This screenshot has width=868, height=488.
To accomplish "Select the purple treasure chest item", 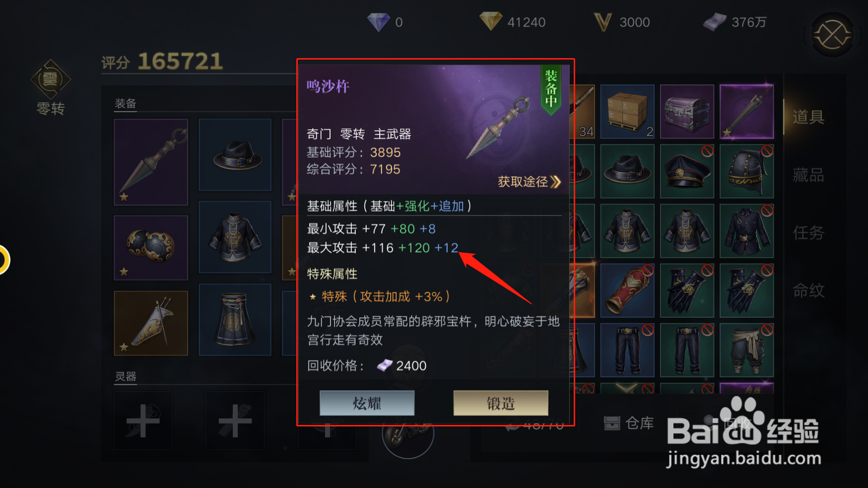I will tap(687, 111).
